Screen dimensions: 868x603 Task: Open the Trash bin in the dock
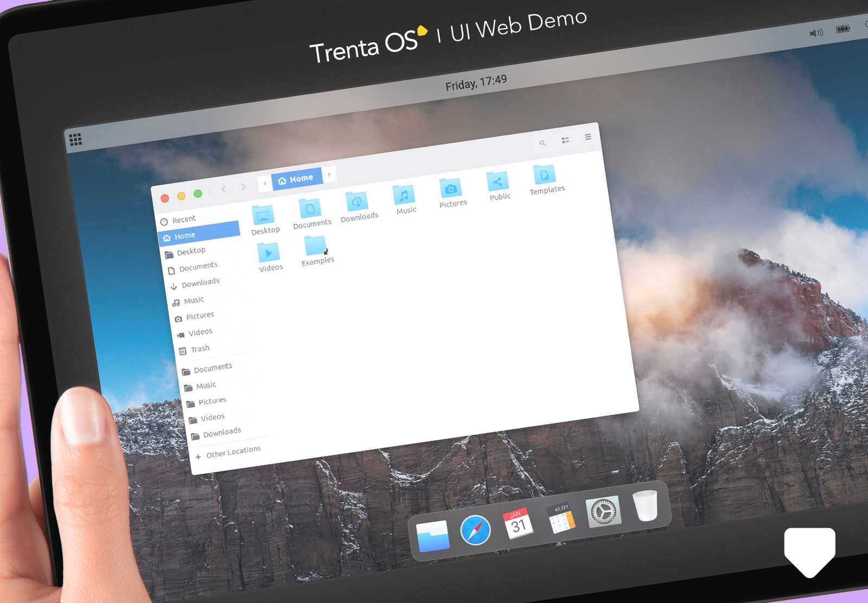click(644, 505)
